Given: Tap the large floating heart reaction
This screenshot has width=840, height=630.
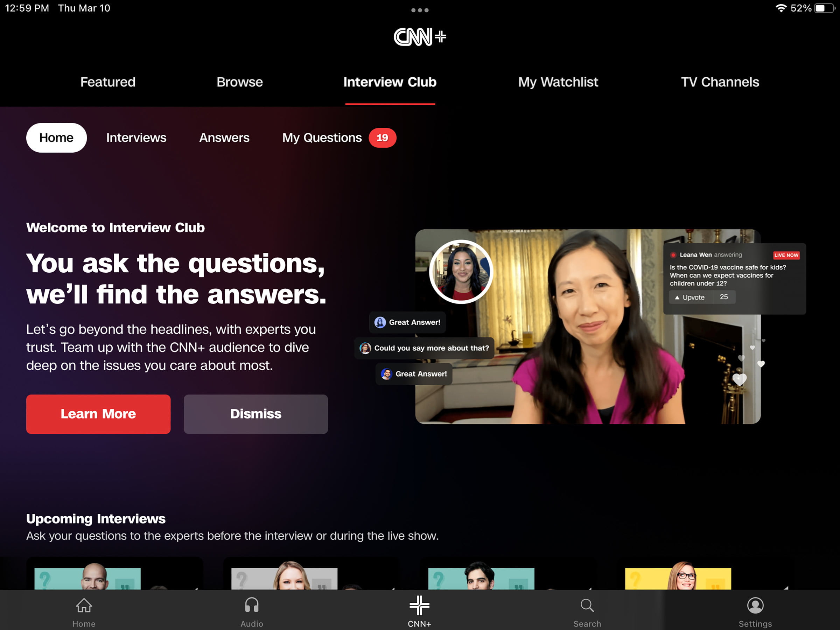Looking at the screenshot, I should (x=739, y=379).
